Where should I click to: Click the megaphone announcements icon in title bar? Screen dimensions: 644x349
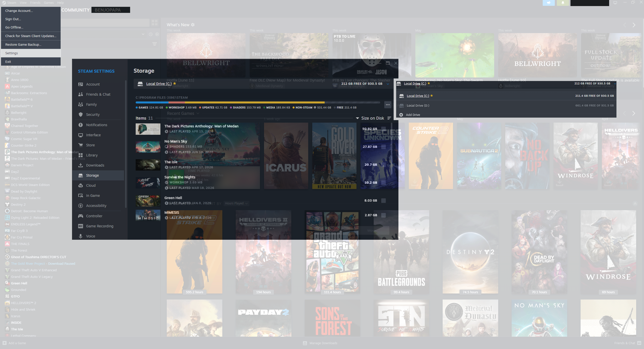tap(549, 3)
